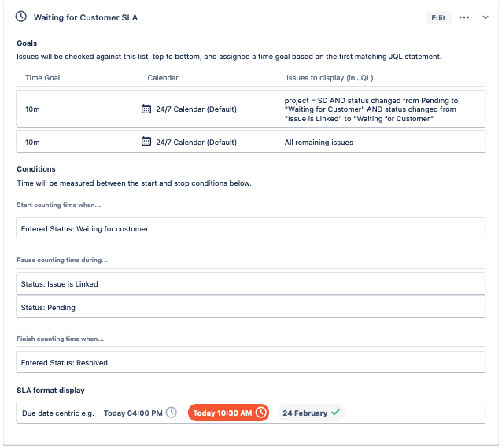Collapse the SLA panel with the chevron
This screenshot has width=502, height=448.
pyautogui.click(x=485, y=17)
